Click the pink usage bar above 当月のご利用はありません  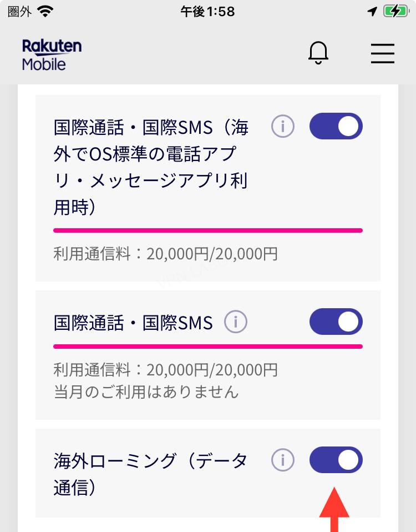pos(208,346)
